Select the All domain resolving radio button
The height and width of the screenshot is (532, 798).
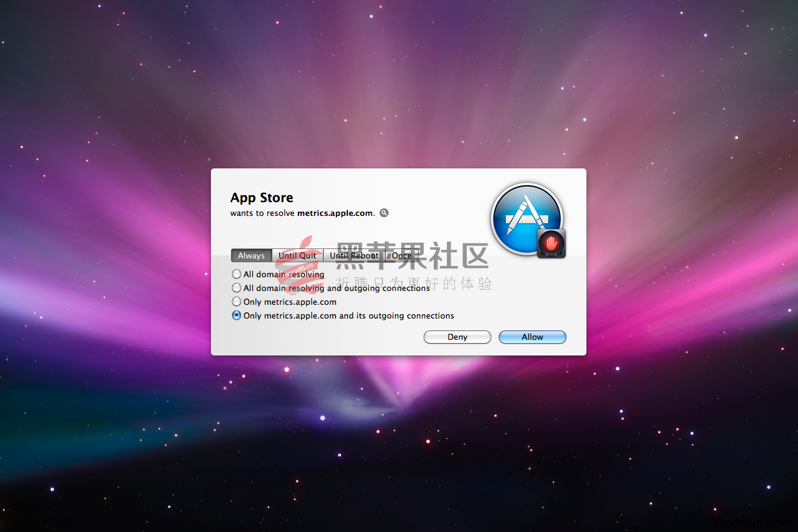pyautogui.click(x=237, y=274)
